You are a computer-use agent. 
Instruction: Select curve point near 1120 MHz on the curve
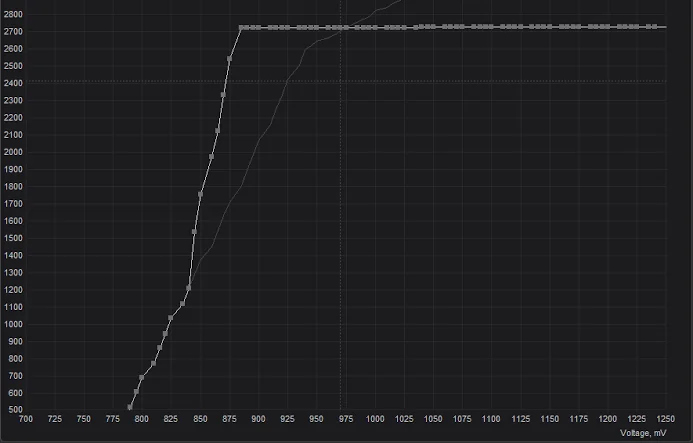[182, 304]
